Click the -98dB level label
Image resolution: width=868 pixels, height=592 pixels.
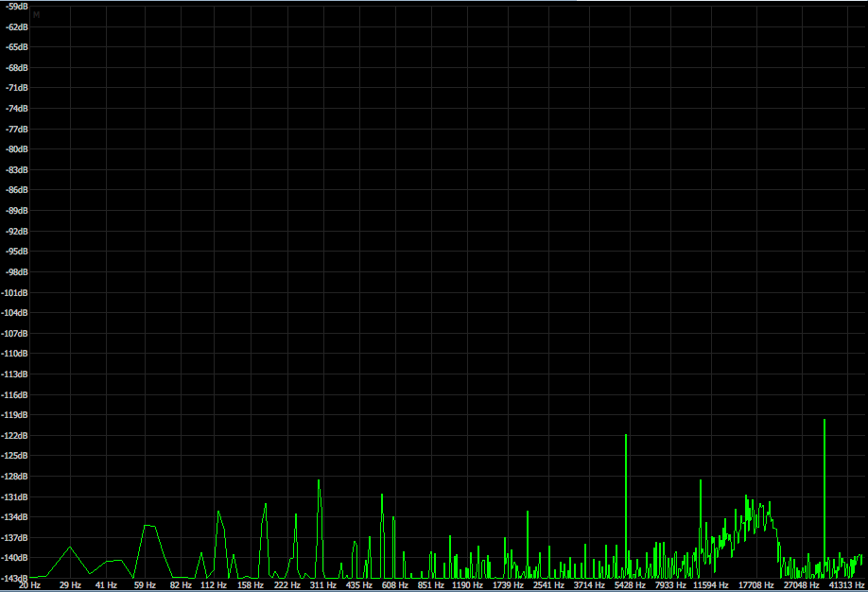coord(17,272)
